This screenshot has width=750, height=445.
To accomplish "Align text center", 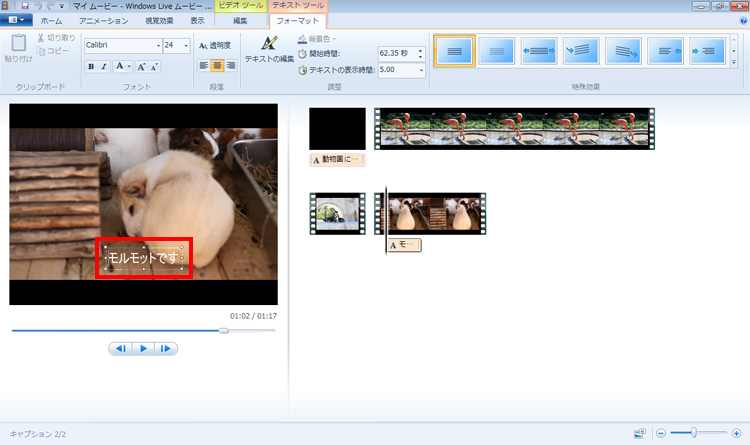I will point(217,66).
